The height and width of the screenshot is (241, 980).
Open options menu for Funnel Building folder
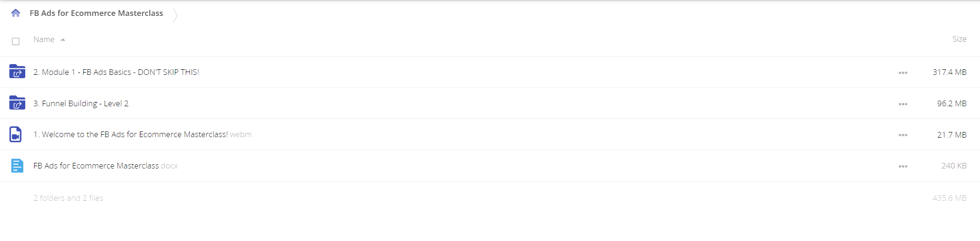pos(903,104)
